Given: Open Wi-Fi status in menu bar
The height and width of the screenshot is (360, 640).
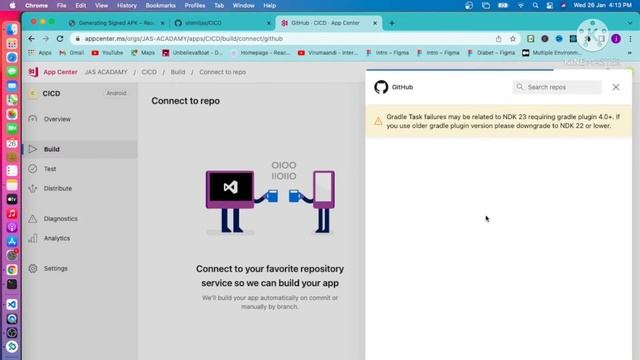Looking at the screenshot, I should tap(521, 6).
